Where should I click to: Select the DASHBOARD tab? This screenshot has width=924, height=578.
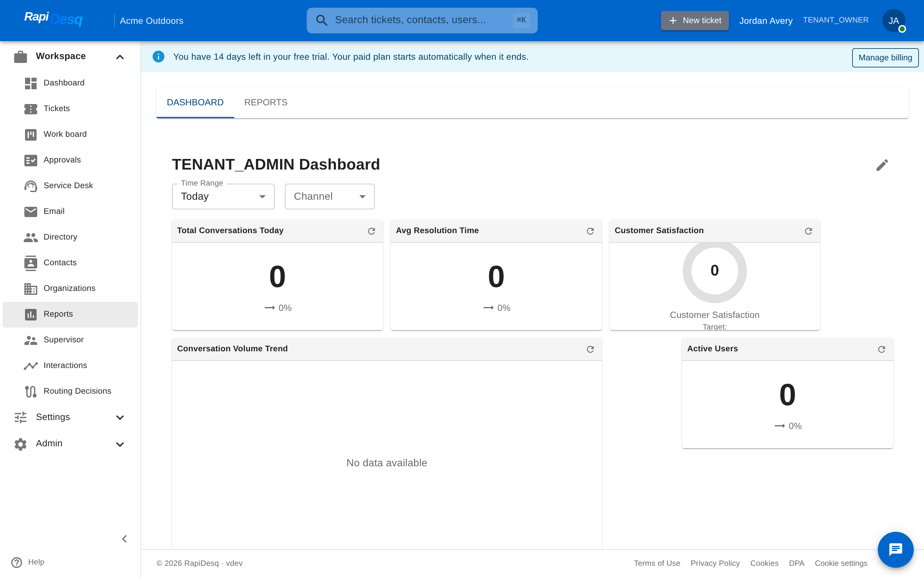click(x=195, y=102)
